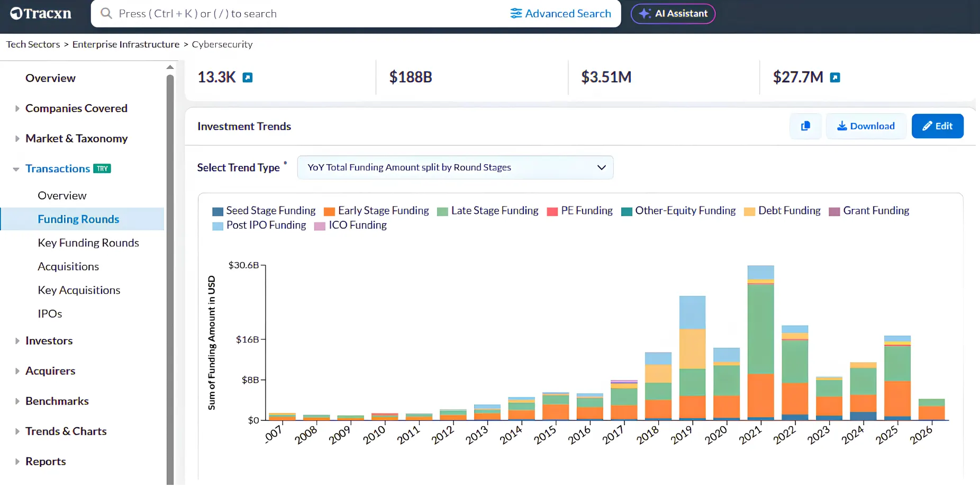Expand Companies Covered section arrow
Screen dimensions: 980x487
(17, 109)
